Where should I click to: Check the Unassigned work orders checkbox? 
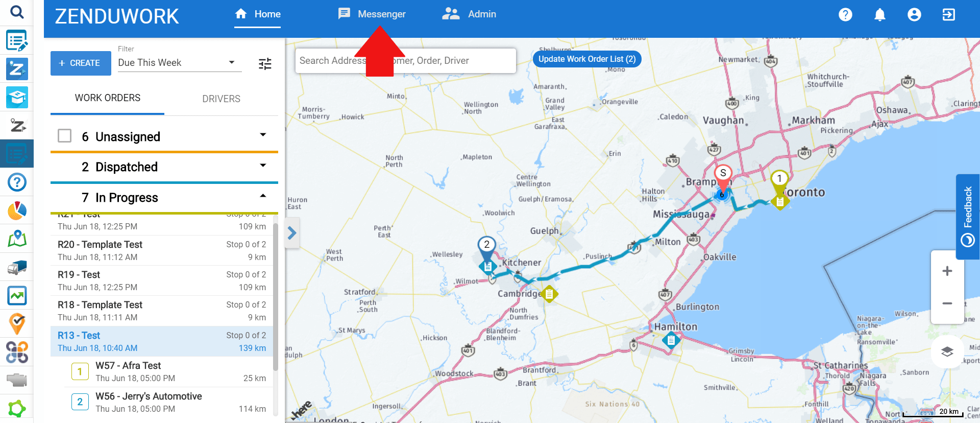[64, 136]
